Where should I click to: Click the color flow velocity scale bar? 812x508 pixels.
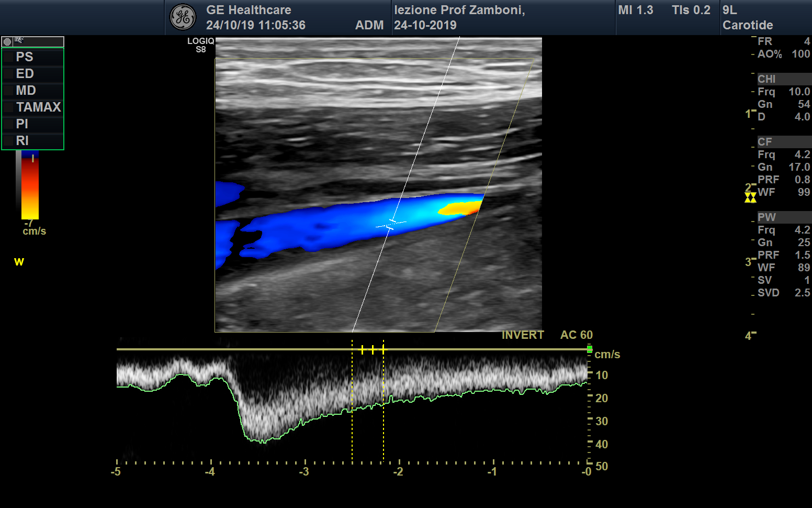pyautogui.click(x=30, y=186)
